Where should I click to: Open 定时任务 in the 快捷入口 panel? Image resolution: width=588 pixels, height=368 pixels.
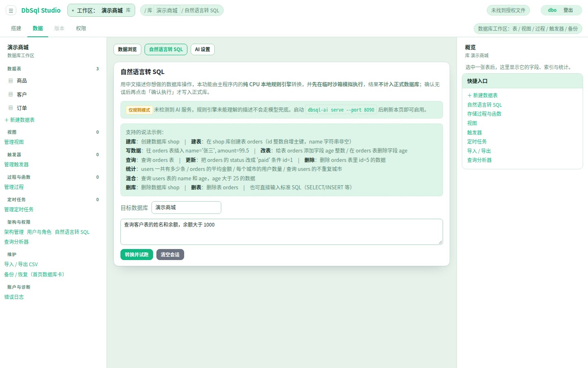(x=477, y=141)
